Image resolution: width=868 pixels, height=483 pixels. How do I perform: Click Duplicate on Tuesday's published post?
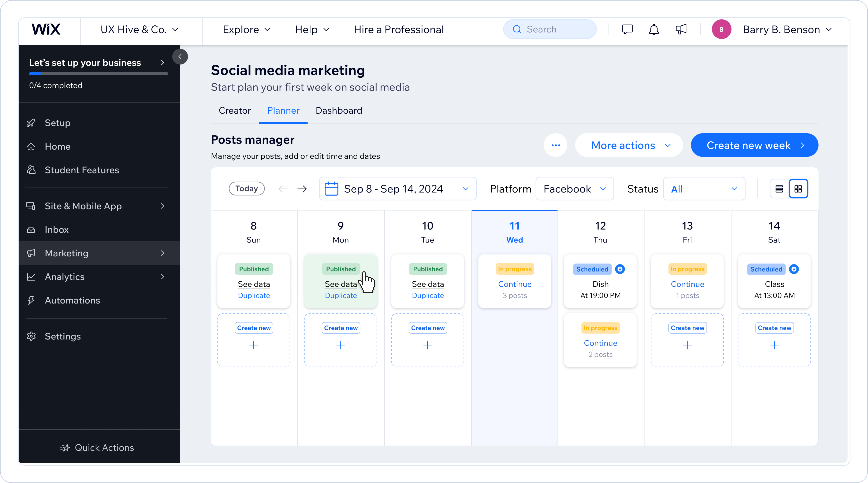point(428,296)
